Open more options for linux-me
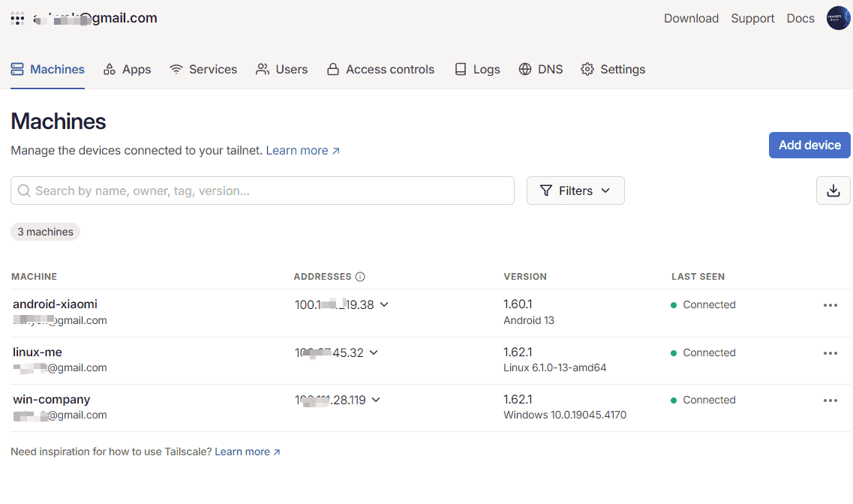Image resolution: width=853 pixels, height=504 pixels. point(830,353)
